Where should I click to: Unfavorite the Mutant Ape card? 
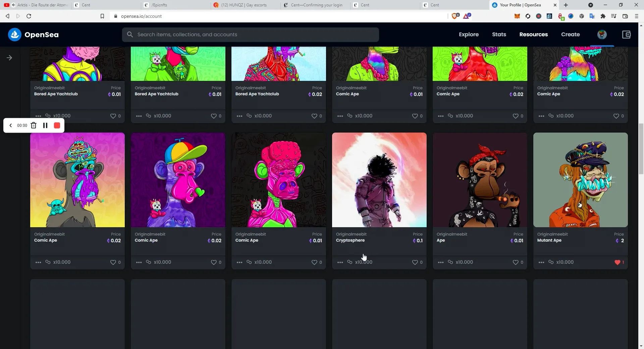click(617, 262)
